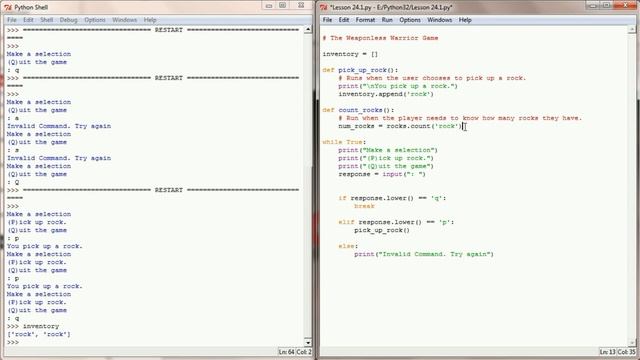
Task: Click the 'while True:' line
Action: tap(344, 142)
